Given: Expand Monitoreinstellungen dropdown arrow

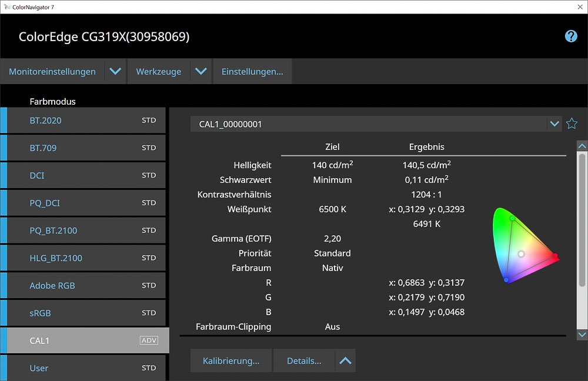Looking at the screenshot, I should [x=115, y=71].
